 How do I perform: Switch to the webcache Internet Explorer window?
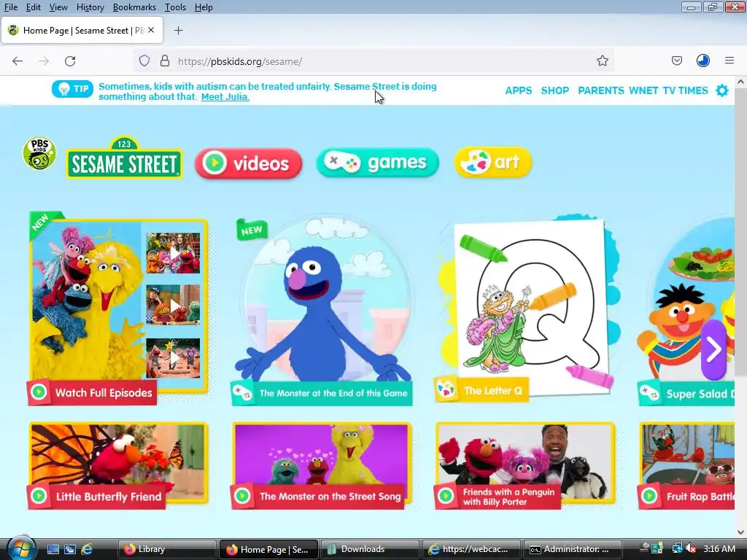pos(472,549)
